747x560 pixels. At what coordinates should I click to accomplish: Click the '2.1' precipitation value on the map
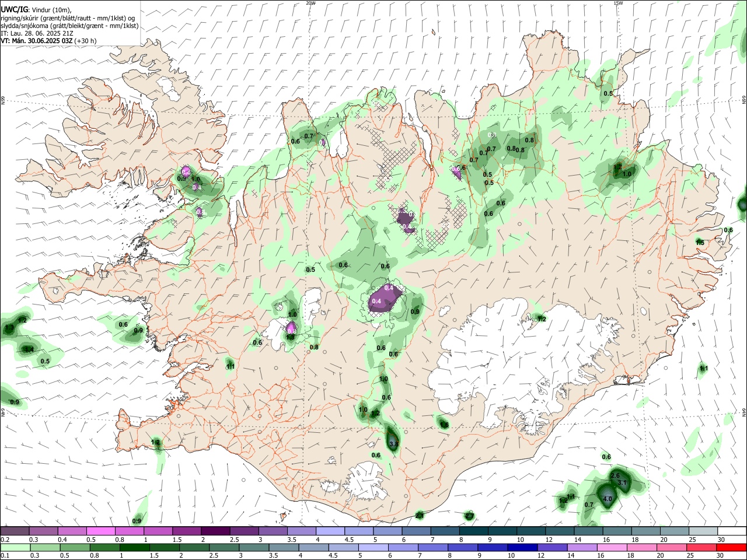[x=419, y=515]
